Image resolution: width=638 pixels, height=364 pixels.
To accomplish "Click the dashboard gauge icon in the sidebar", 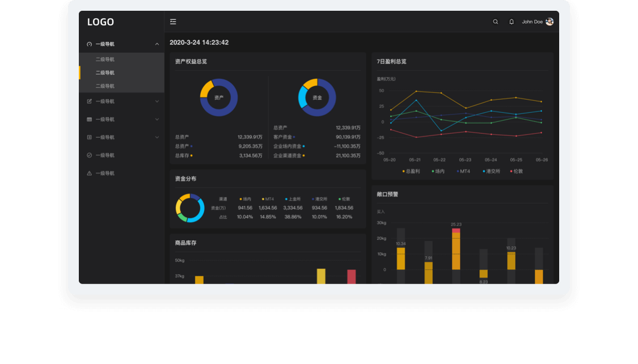I will click(89, 44).
